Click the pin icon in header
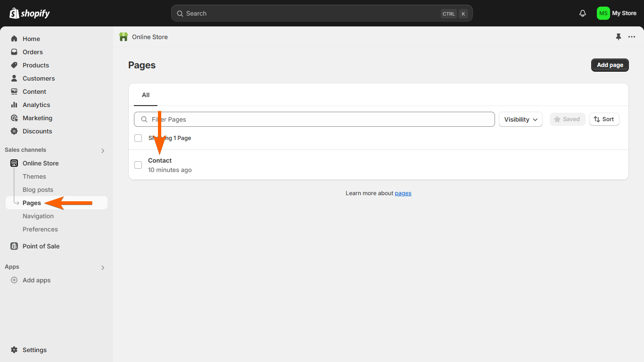Screen dimensions: 644x362 click(619, 37)
